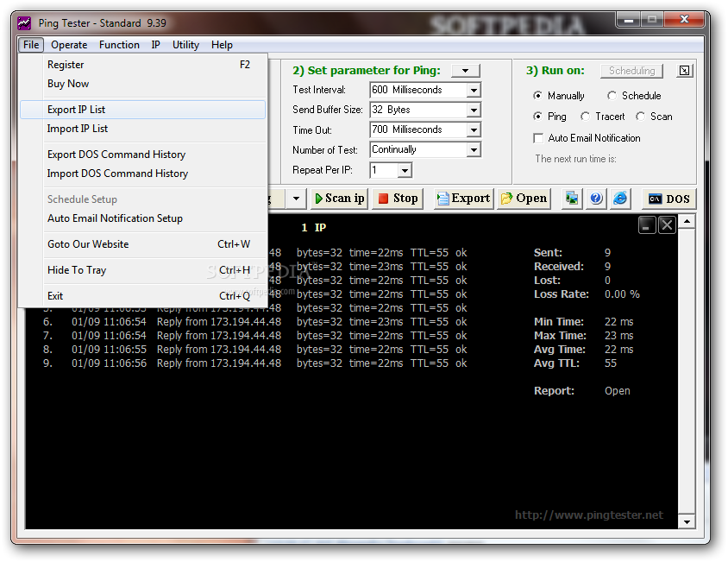
Task: Open the Utility menu
Action: pos(185,45)
